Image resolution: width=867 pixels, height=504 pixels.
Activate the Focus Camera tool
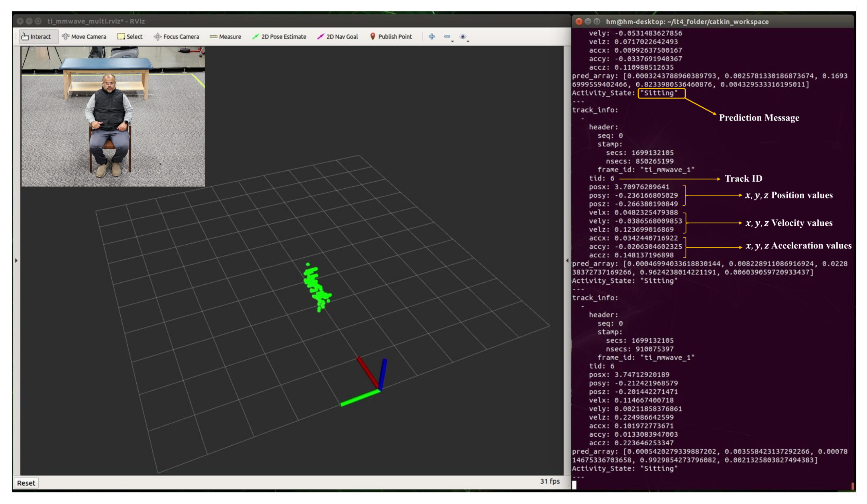coord(176,36)
